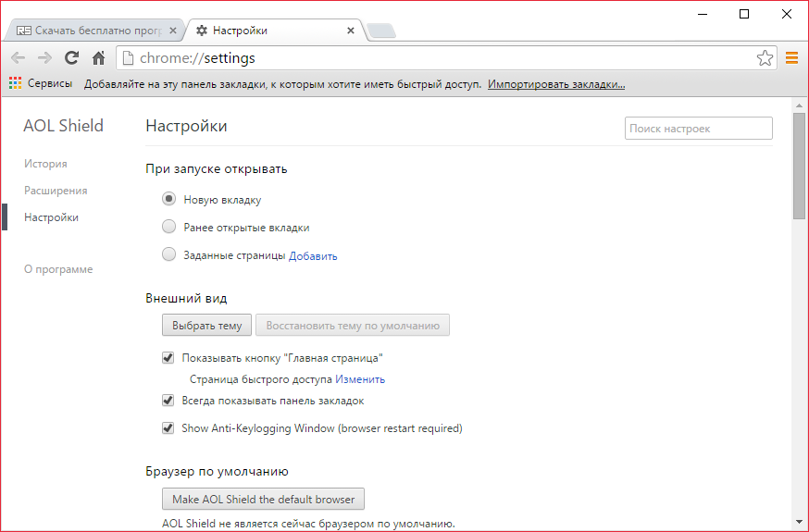Open О программе in sidebar
The image size is (809, 532).
[x=58, y=269]
